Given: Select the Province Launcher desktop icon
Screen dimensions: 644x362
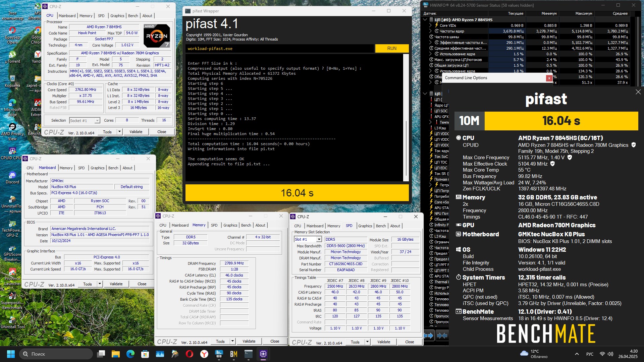Looking at the screenshot, I should tap(12, 277).
